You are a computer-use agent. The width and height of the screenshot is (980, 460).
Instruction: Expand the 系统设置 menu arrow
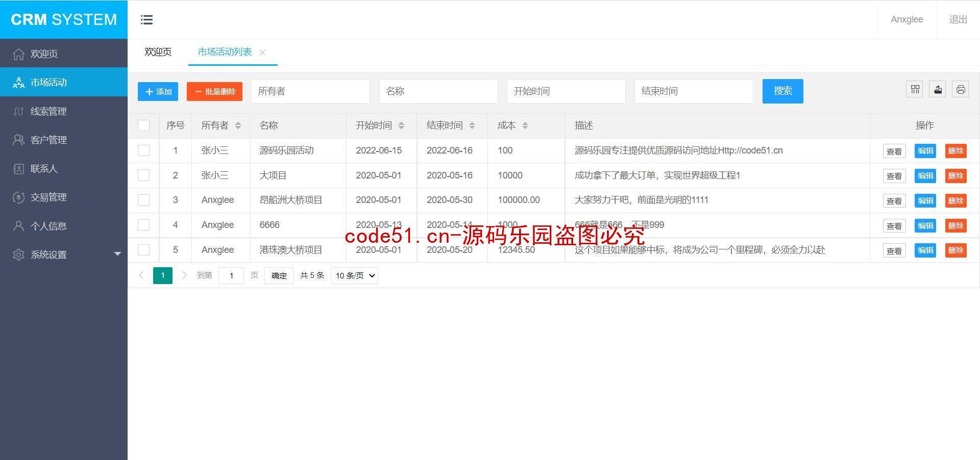117,253
